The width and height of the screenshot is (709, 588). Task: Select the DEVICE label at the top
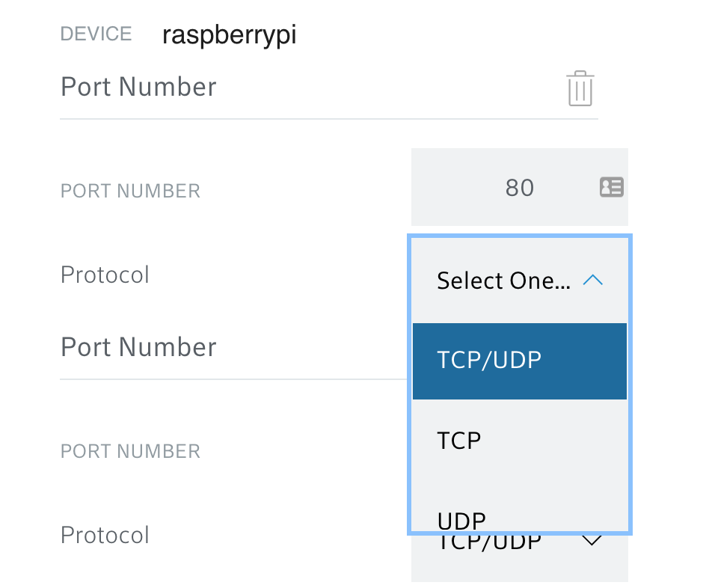(x=96, y=34)
